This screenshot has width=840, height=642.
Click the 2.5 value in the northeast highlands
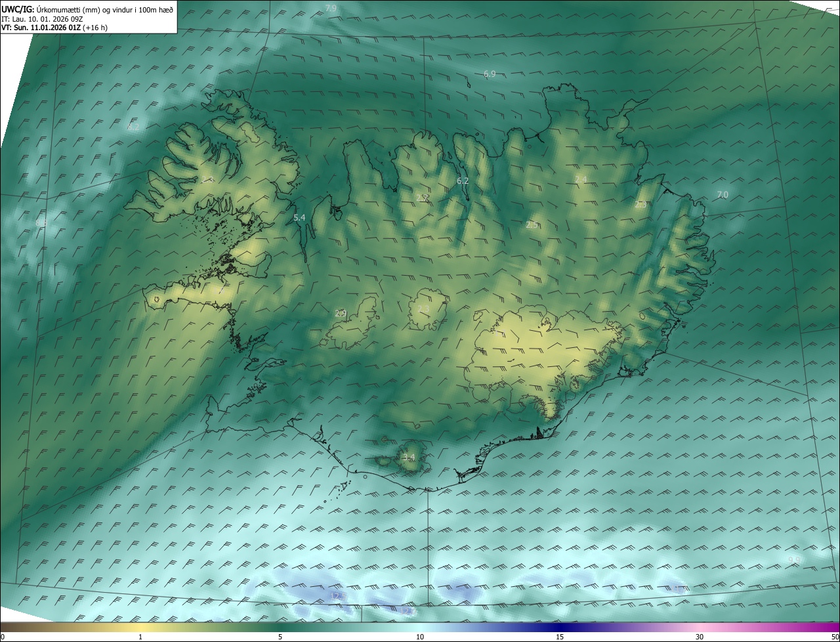532,225
